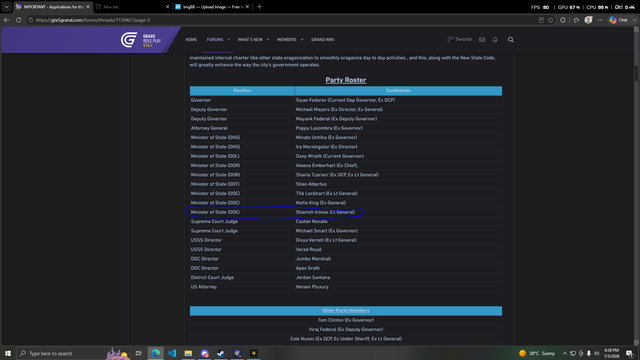Screen dimensions: 640x360
Task: Show hidden system tray icons
Action: [x=565, y=353]
